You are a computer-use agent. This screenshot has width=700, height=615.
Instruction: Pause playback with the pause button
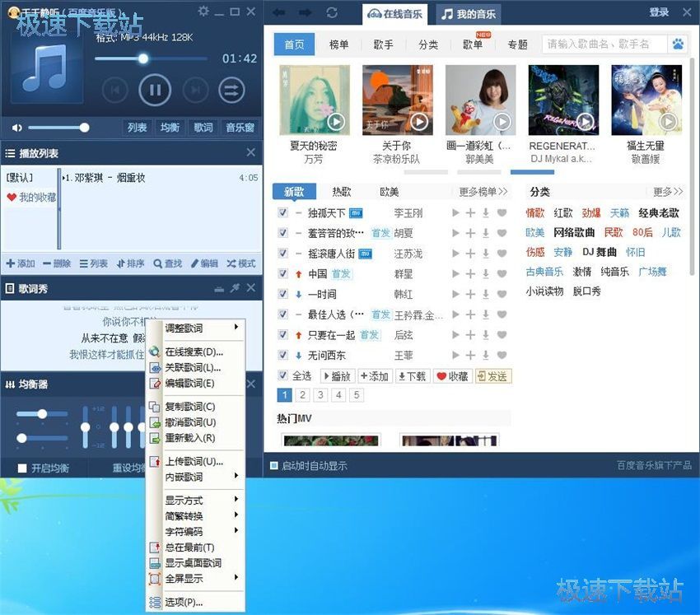(155, 91)
